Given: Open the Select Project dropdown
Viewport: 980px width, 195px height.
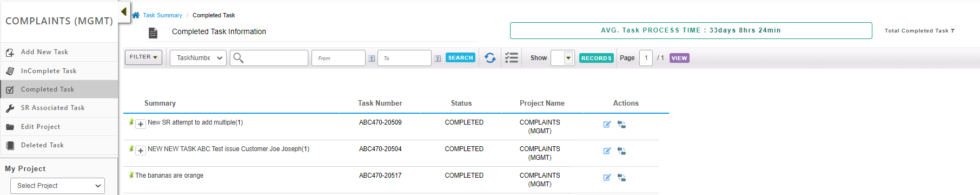Looking at the screenshot, I should tap(57, 186).
